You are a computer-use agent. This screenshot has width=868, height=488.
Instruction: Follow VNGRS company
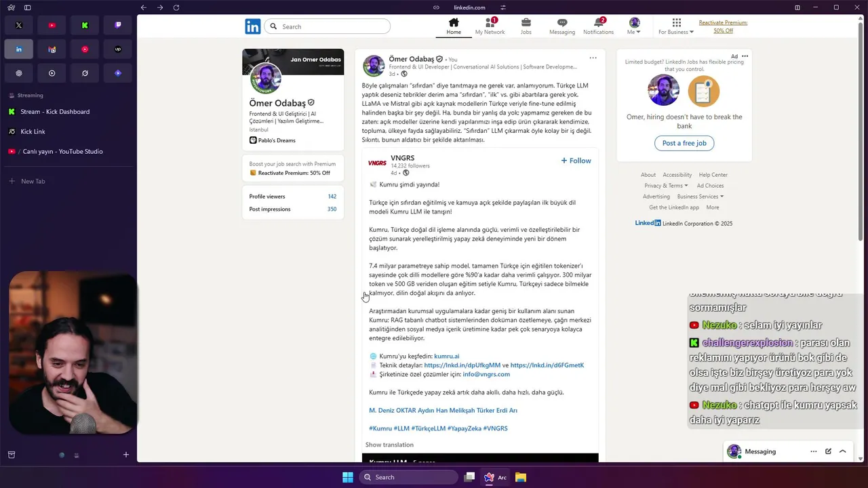(x=576, y=161)
